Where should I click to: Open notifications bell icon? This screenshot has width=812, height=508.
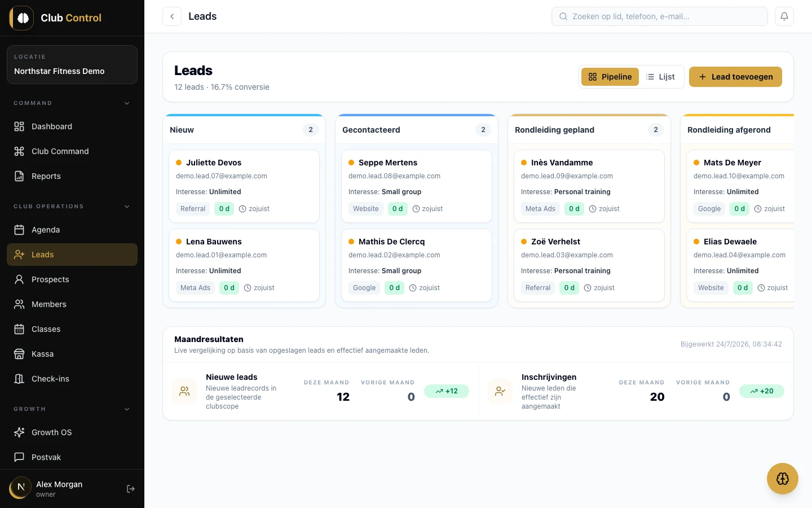click(784, 16)
